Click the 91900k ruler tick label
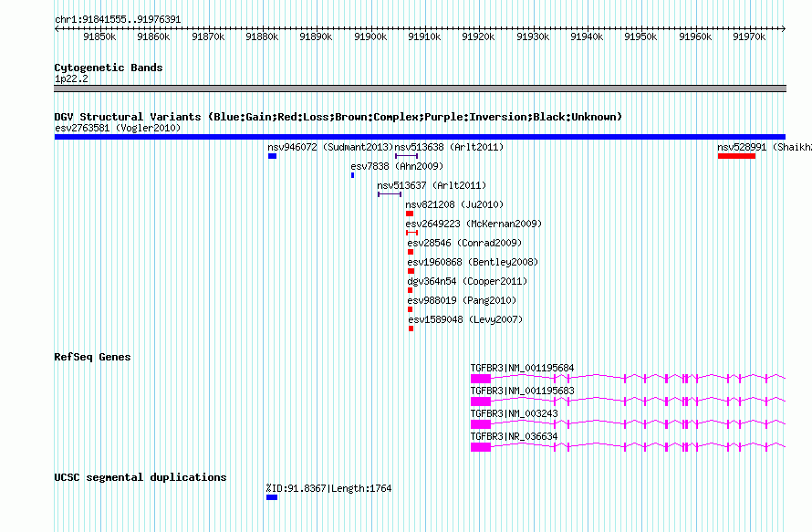The height and width of the screenshot is (532, 812). pyautogui.click(x=370, y=37)
